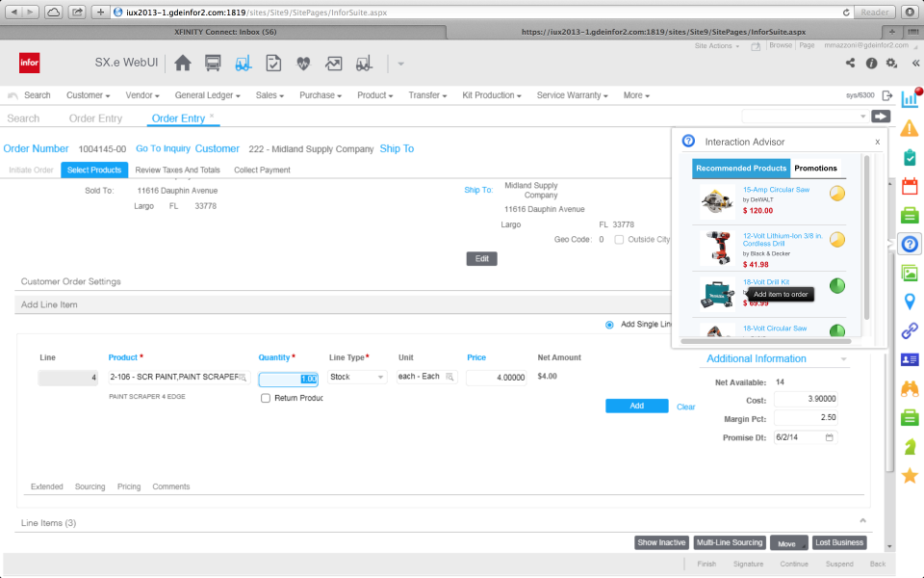Click the blue Add button
Viewport: 924px width, 578px height.
pos(637,406)
